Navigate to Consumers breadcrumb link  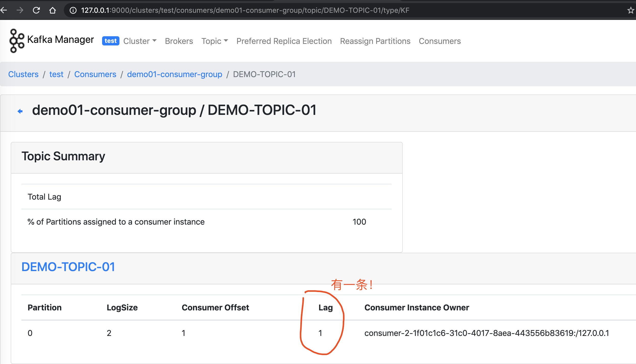coord(95,74)
